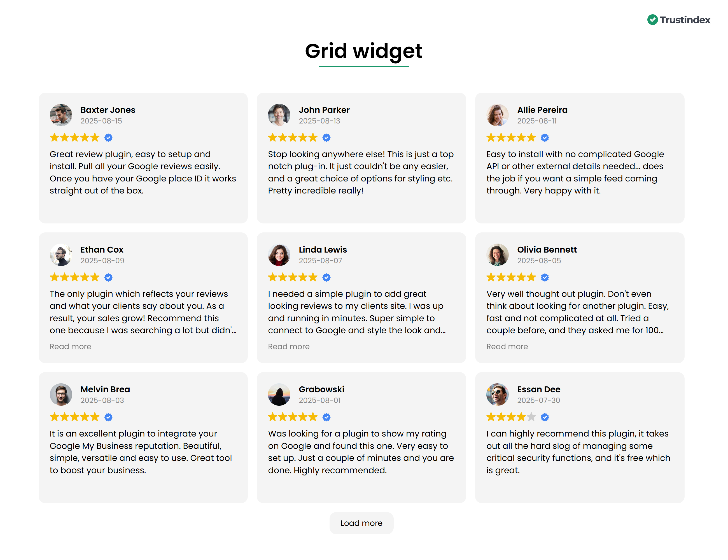Click Grabowski's silhouette avatar

pos(279,394)
